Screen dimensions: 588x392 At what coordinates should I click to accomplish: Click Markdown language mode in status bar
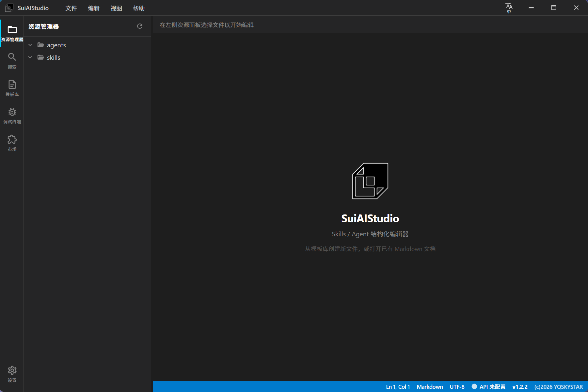click(430, 387)
